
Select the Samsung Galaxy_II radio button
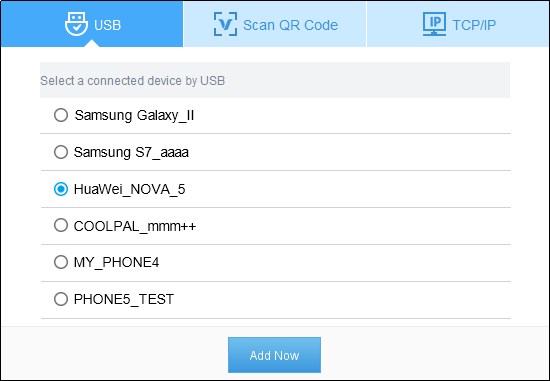click(x=61, y=115)
